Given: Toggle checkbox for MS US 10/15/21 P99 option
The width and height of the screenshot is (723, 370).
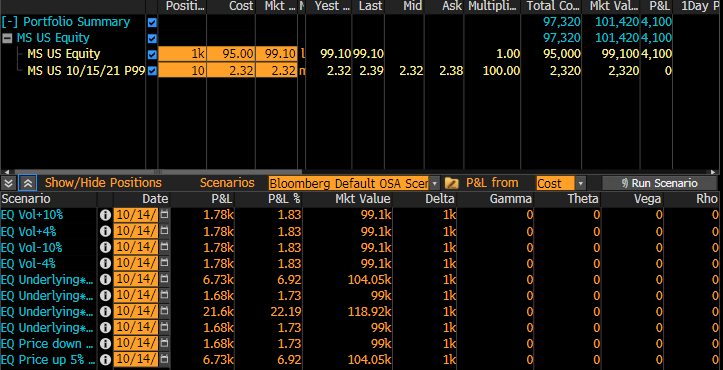Looking at the screenshot, I should 152,71.
